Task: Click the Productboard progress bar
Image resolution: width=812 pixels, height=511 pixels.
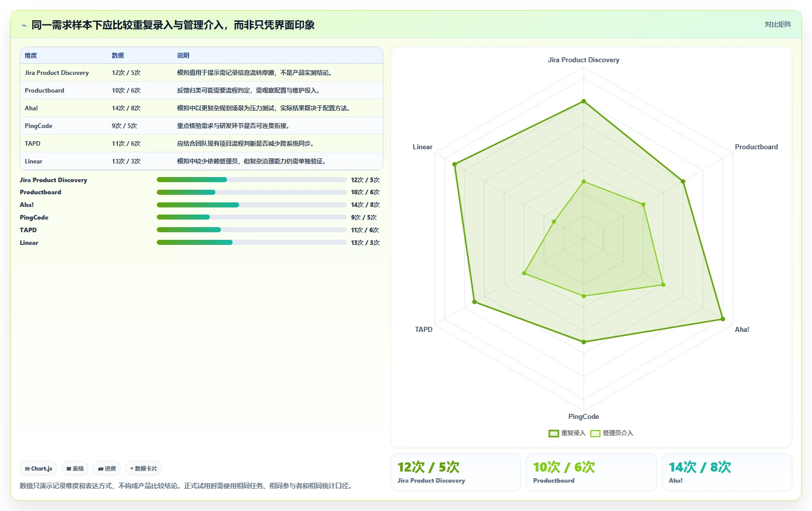Action: point(252,192)
